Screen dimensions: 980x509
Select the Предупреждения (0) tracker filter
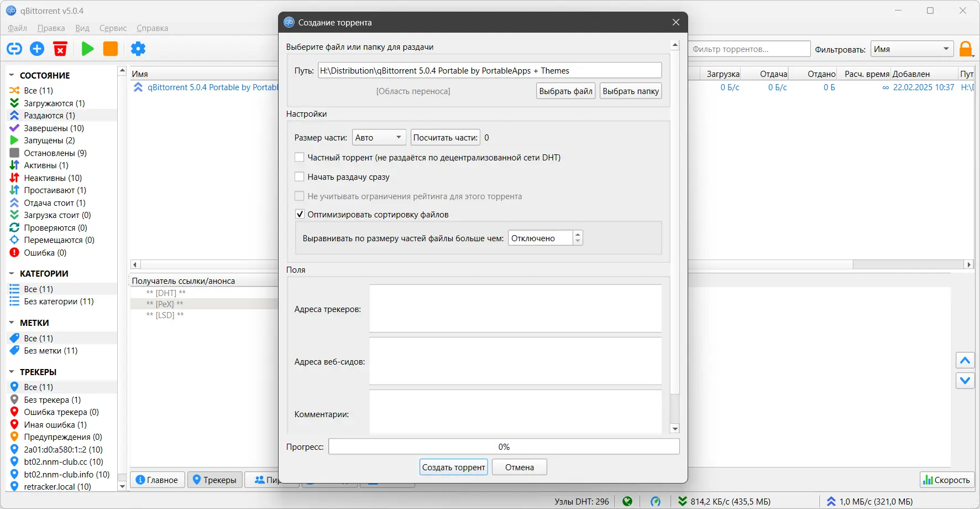click(x=62, y=437)
